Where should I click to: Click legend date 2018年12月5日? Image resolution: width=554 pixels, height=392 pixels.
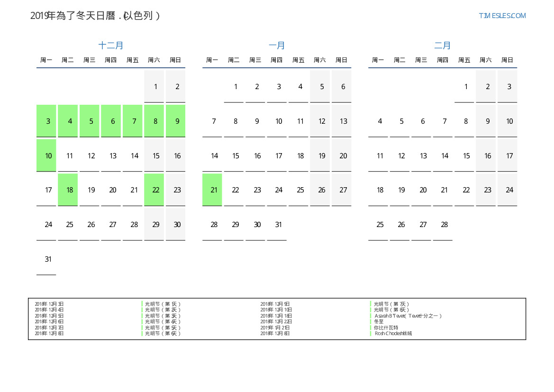click(49, 316)
